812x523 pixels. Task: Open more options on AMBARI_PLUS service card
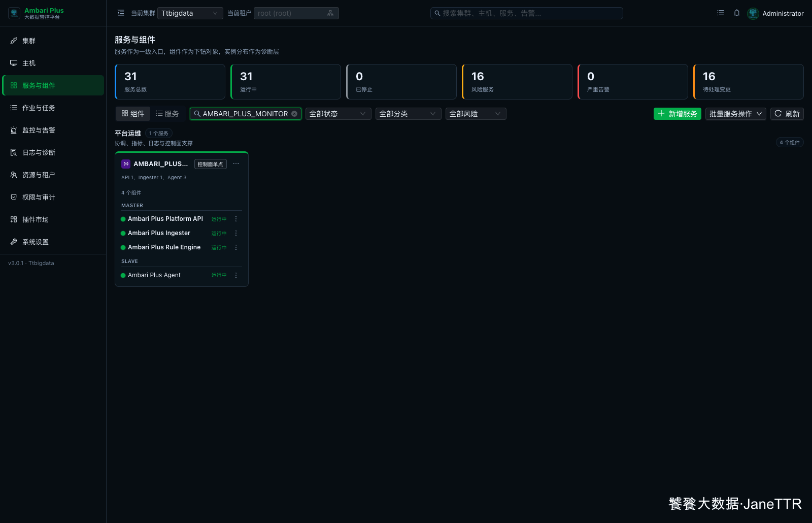pos(236,164)
